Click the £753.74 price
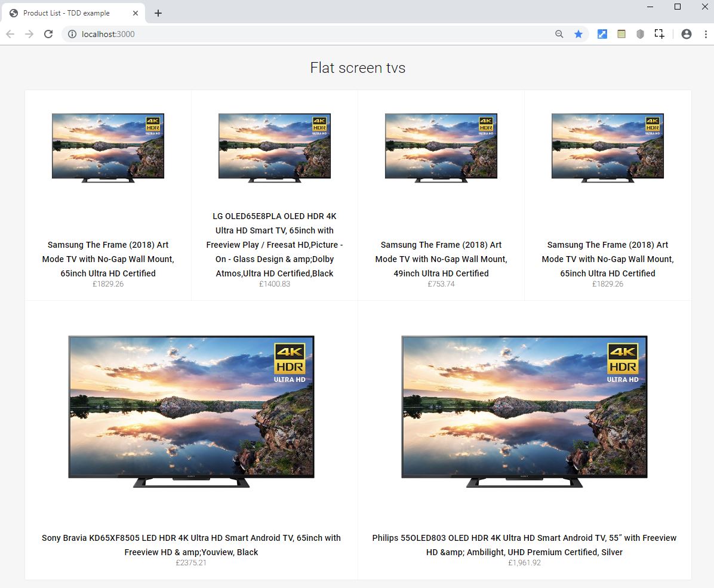Screen dimensions: 714x588 click(441, 284)
